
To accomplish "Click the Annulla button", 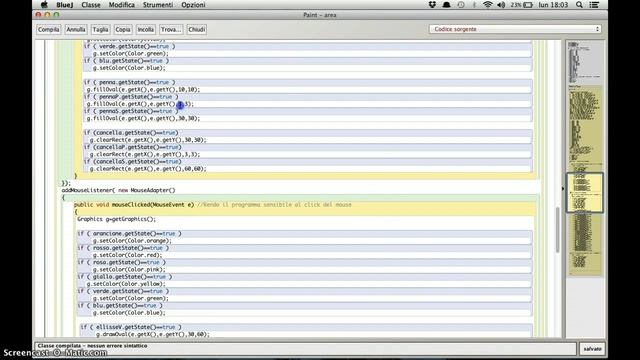I will [76, 29].
